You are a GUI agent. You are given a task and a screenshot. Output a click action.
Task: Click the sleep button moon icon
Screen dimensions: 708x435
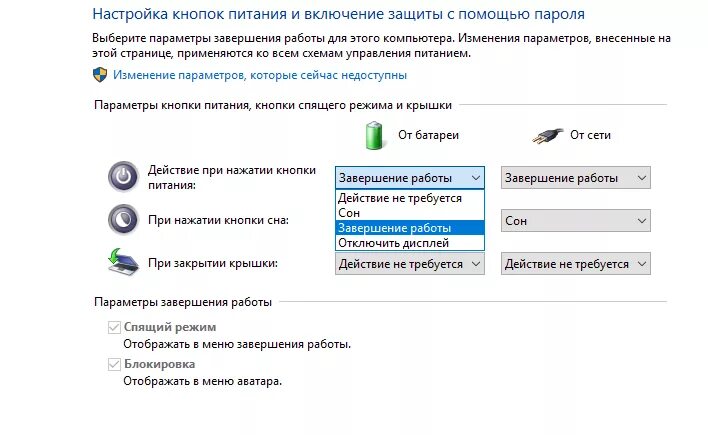point(123,220)
